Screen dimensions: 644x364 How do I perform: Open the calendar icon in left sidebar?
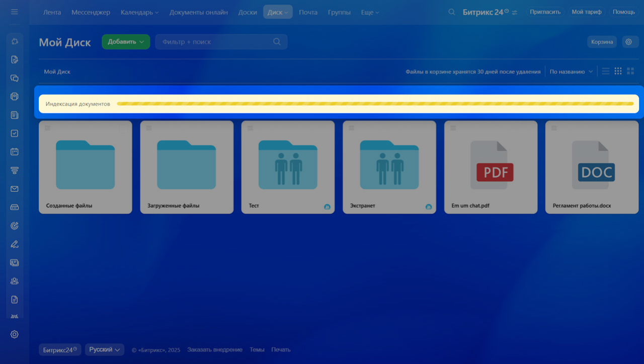15,152
